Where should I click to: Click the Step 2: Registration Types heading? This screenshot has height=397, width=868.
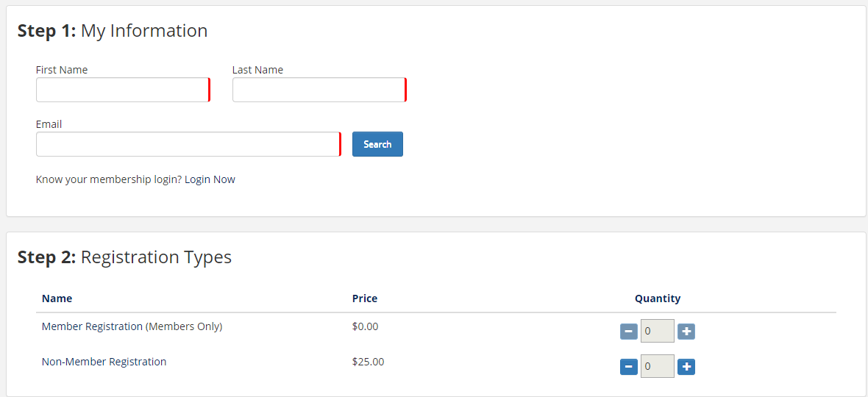click(124, 257)
